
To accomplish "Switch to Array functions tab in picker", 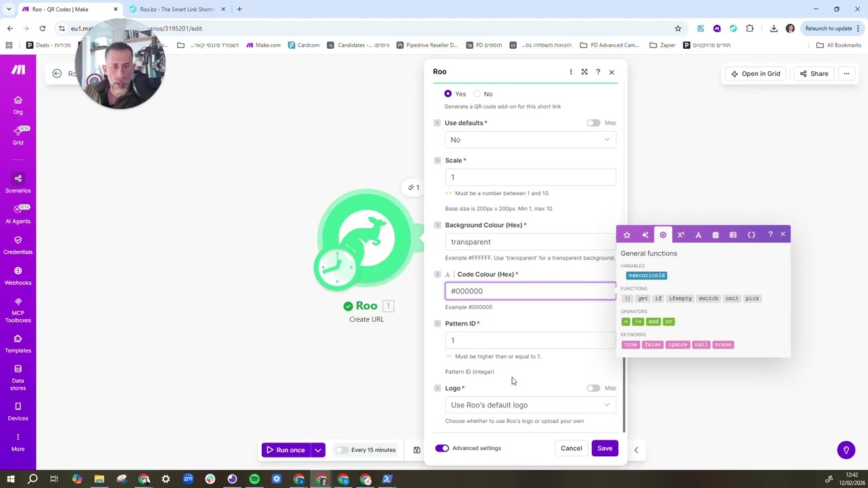I will pyautogui.click(x=733, y=235).
